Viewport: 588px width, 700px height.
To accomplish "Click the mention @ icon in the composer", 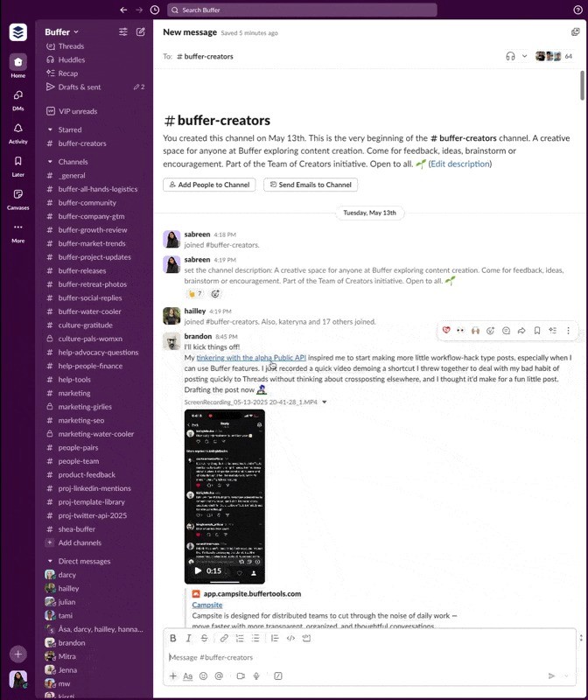I will point(219,675).
